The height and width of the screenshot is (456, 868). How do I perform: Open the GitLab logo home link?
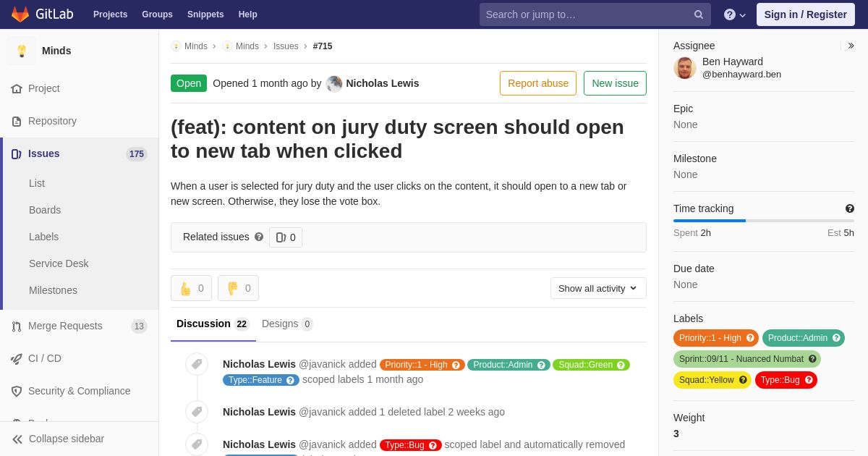(42, 14)
